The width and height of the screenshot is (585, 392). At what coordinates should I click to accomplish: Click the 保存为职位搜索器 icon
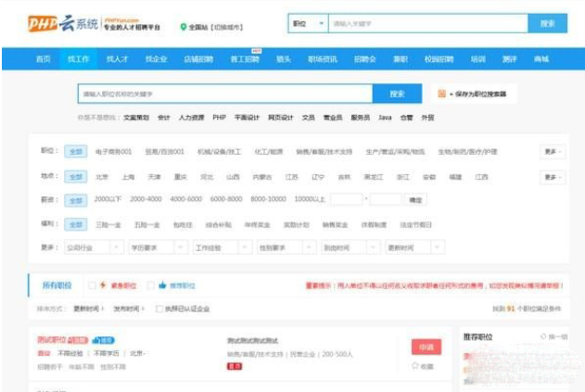[x=441, y=94]
